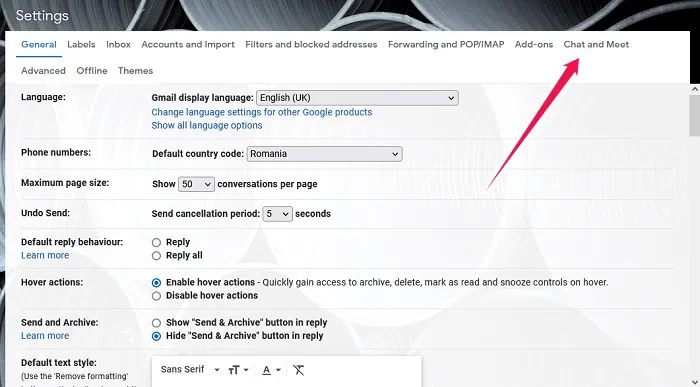
Task: Open the conversations per page dropdown
Action: point(196,184)
